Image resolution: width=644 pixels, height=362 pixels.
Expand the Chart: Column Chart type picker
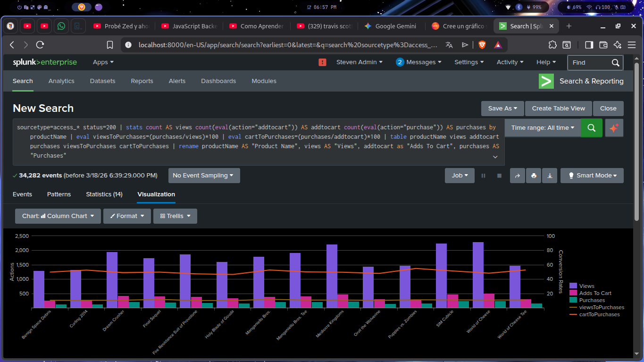pyautogui.click(x=58, y=216)
